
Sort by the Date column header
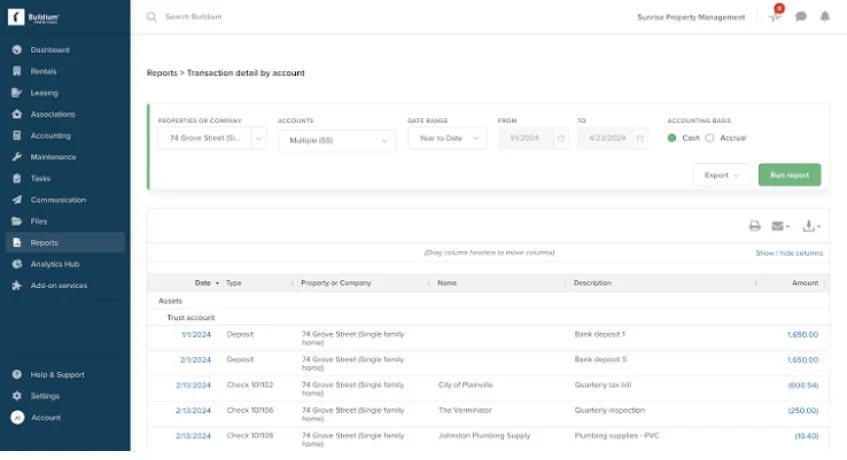(x=203, y=283)
